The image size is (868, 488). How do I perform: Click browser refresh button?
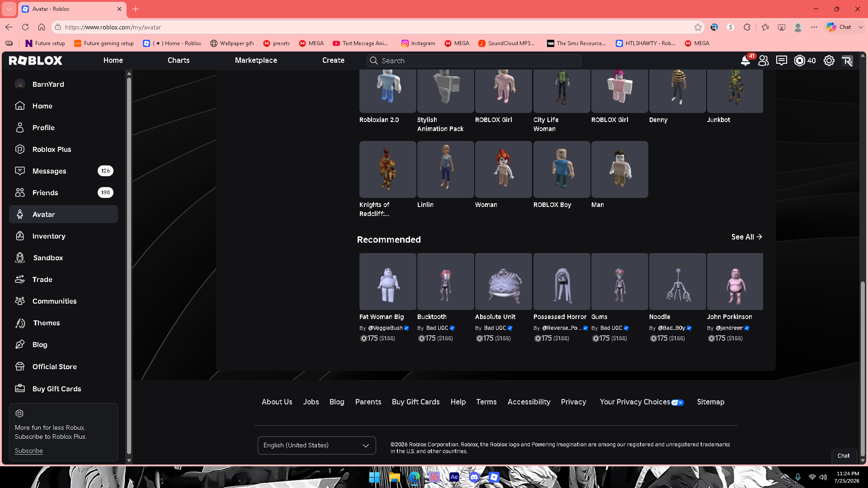(x=25, y=27)
